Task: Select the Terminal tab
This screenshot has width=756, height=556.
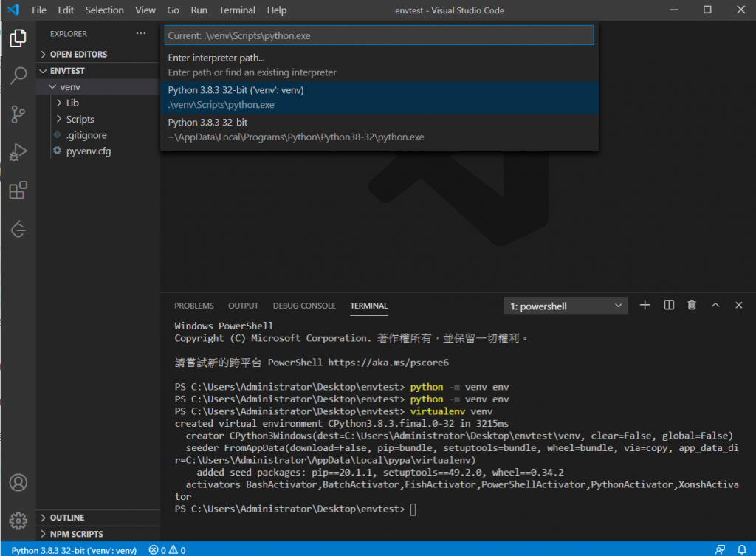Action: point(369,306)
